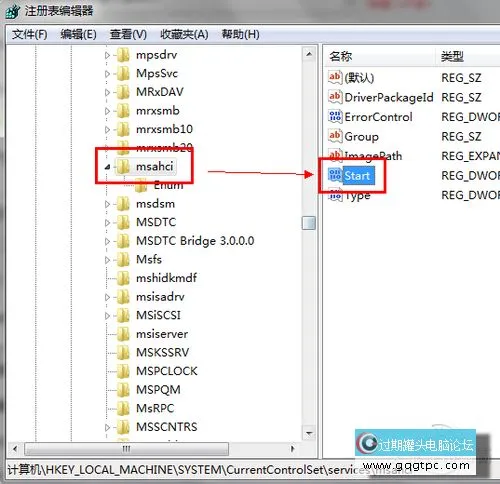
Task: Expand the MRxDAV tree node
Action: point(107,92)
